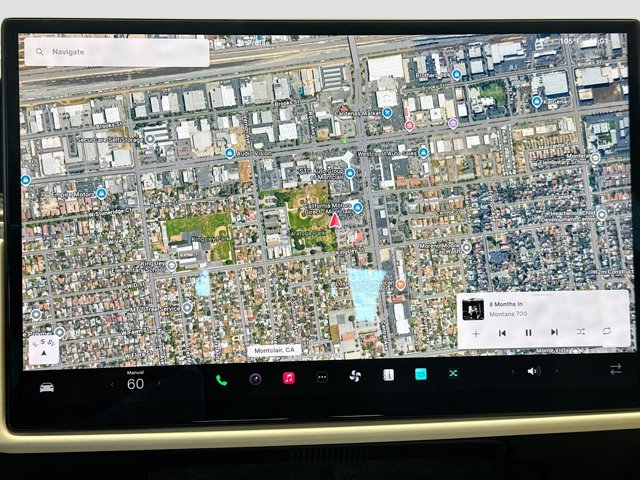The image size is (640, 480).
Task: Open the pink Music app
Action: (289, 378)
